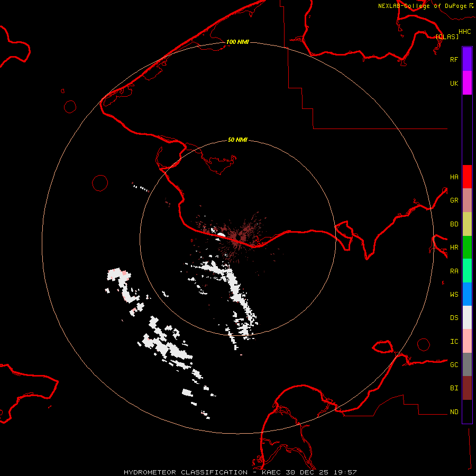Screen dimensions: 476x476
Task: Click the RF legend label
Action: (454, 59)
